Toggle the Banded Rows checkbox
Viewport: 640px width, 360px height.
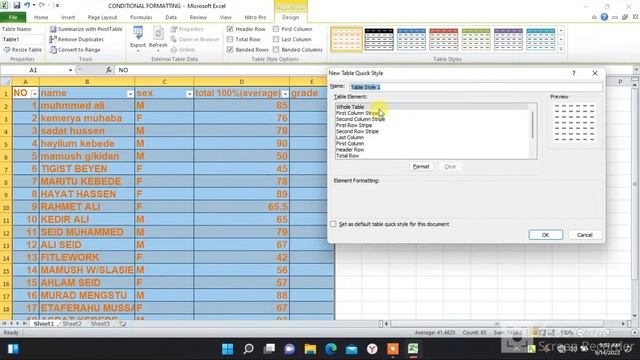pos(230,49)
